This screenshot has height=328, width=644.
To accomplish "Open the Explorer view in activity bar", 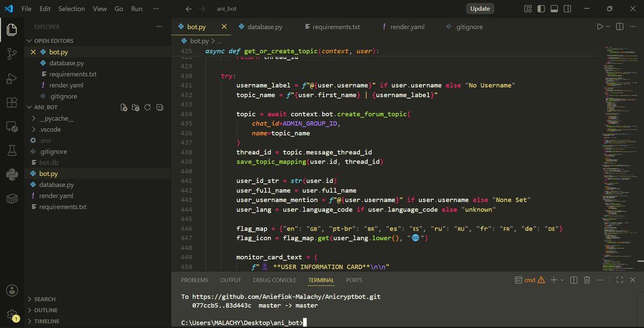I will click(12, 29).
